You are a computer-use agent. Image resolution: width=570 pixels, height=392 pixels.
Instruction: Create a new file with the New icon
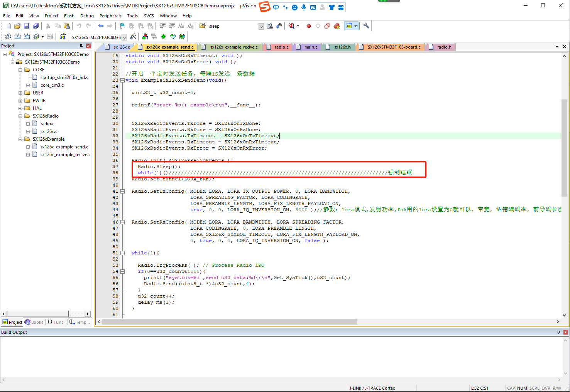(8, 26)
